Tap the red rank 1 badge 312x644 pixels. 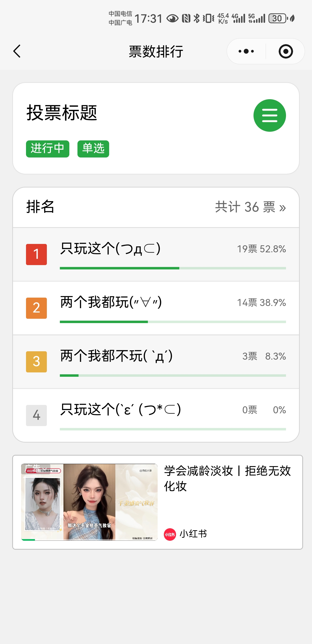pos(36,254)
